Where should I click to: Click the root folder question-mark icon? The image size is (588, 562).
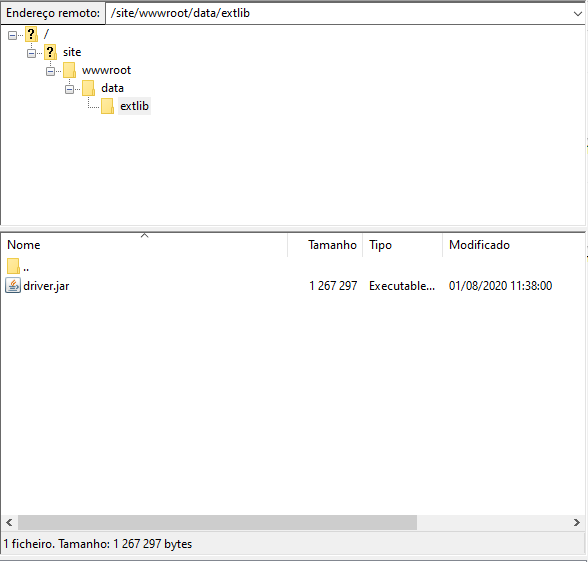(x=31, y=34)
